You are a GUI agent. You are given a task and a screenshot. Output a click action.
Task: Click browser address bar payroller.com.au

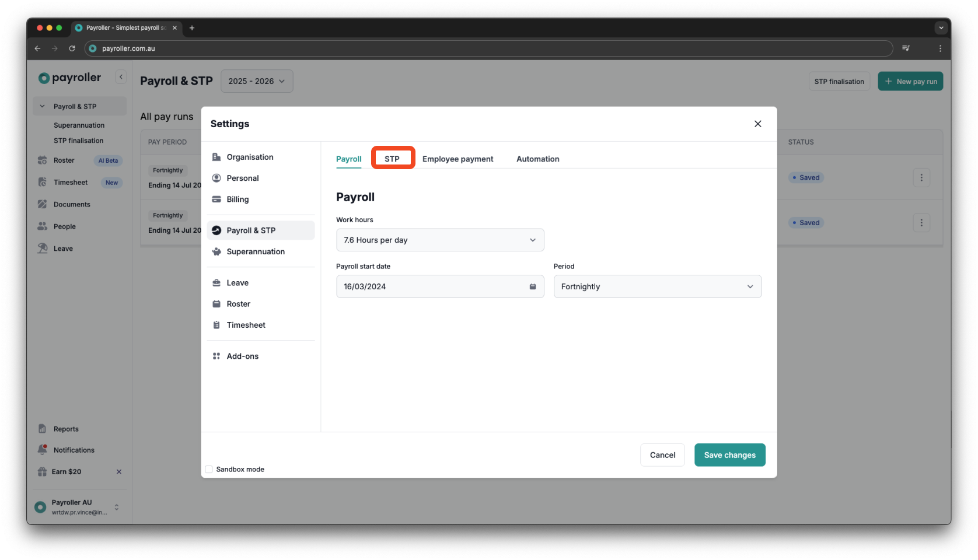489,48
